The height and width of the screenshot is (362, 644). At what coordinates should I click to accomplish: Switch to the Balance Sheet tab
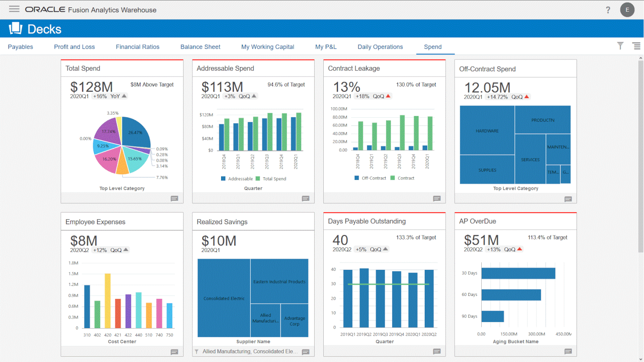tap(200, 47)
